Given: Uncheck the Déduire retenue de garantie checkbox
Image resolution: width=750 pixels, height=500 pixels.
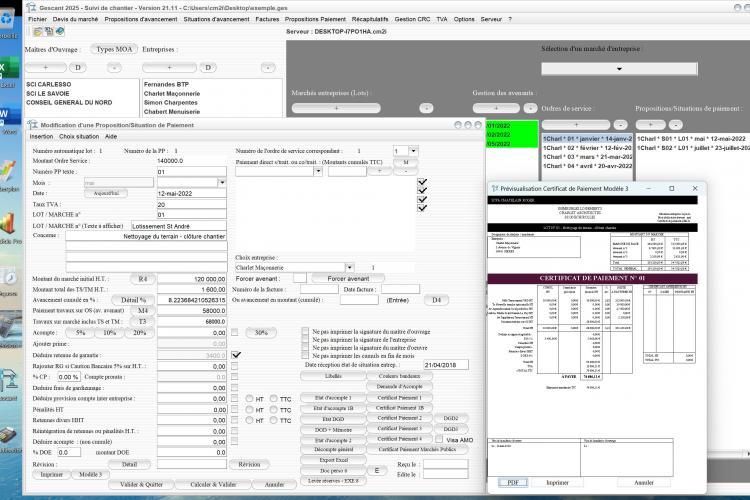Looking at the screenshot, I should click(x=236, y=355).
